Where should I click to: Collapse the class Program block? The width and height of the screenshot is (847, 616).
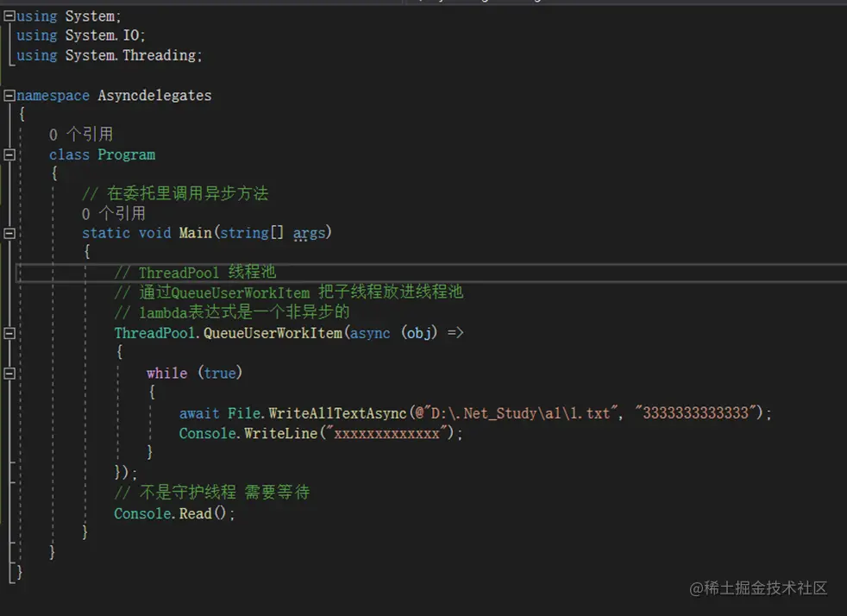(9, 155)
